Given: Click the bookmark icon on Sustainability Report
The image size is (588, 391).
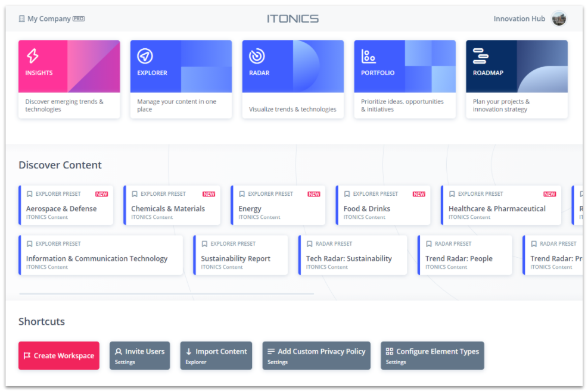Looking at the screenshot, I should [204, 244].
